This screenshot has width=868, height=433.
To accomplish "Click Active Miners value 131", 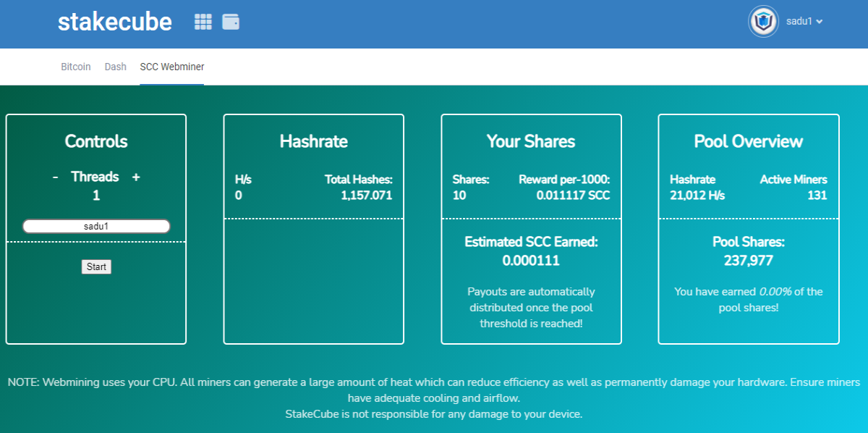I will click(x=817, y=195).
